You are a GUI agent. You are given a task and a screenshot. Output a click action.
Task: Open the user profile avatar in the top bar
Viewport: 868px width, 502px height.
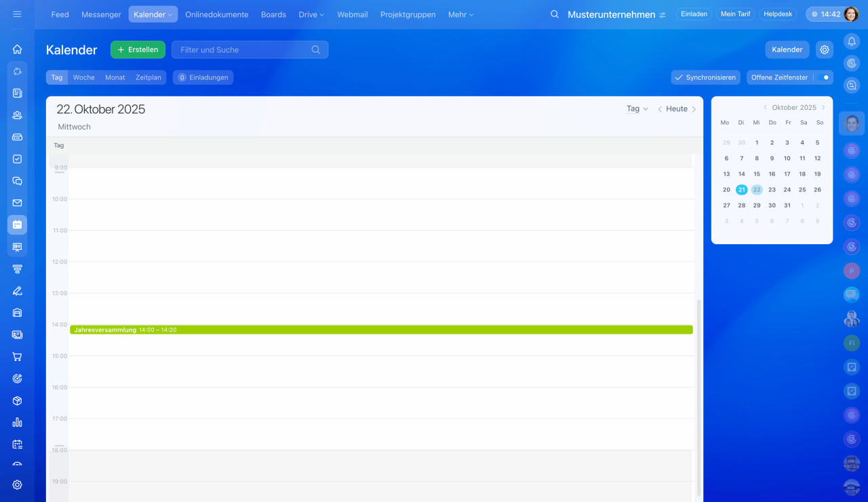click(x=851, y=14)
